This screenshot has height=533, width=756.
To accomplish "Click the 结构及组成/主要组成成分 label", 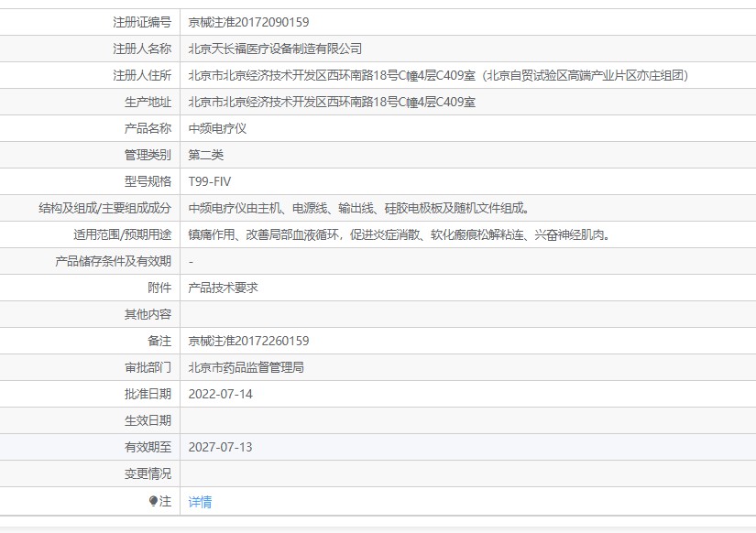I will 105,208.
